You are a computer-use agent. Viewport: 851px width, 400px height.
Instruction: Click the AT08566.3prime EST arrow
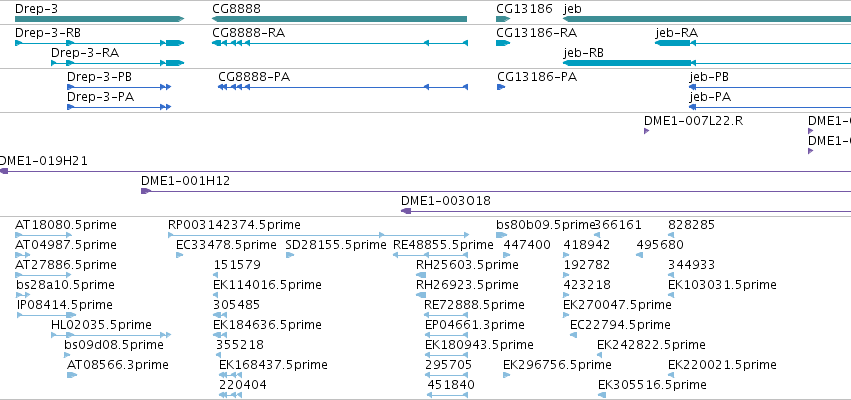click(72, 375)
